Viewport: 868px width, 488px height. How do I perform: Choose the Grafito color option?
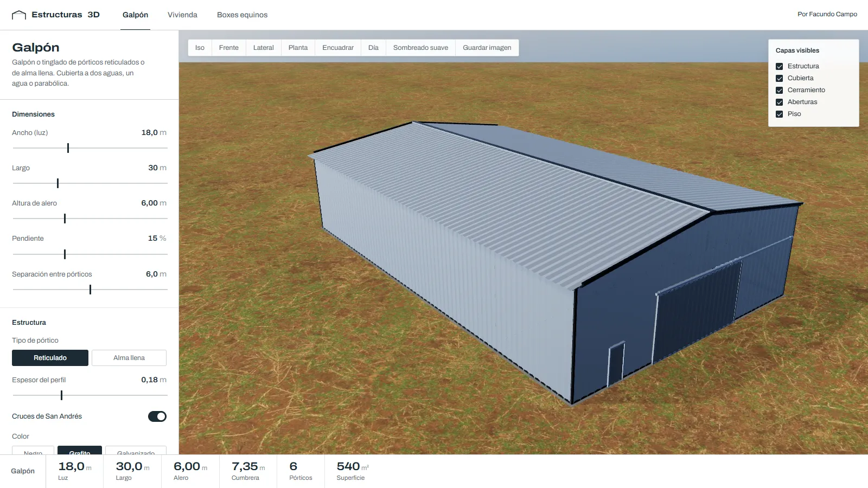(x=80, y=451)
